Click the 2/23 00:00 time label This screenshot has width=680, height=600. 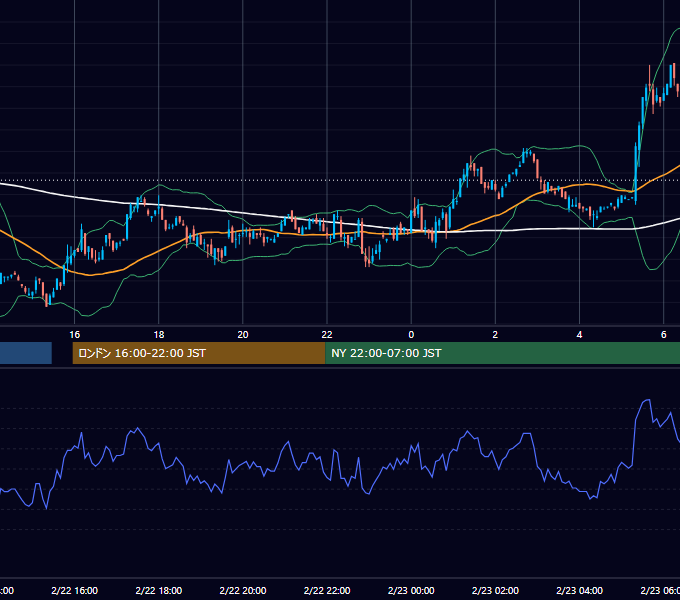coord(411,590)
